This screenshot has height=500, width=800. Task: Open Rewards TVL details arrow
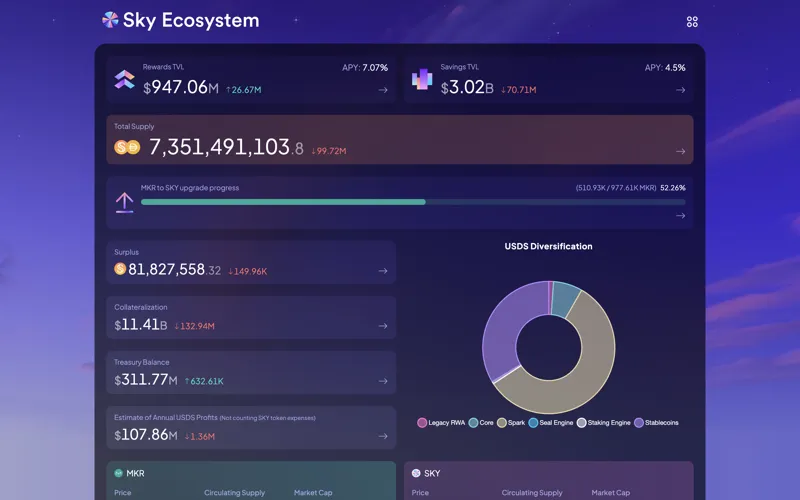(x=383, y=90)
